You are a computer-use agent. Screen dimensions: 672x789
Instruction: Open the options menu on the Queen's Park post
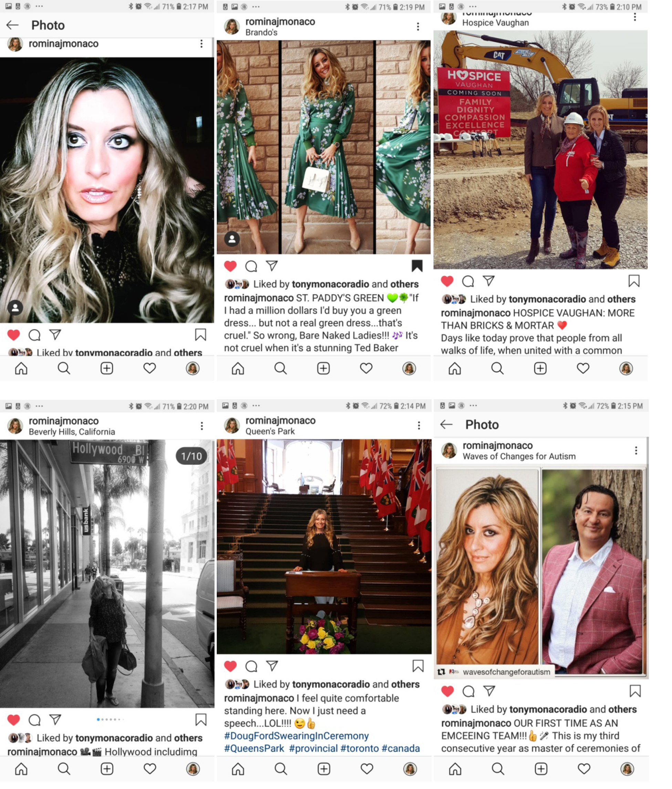(419, 426)
